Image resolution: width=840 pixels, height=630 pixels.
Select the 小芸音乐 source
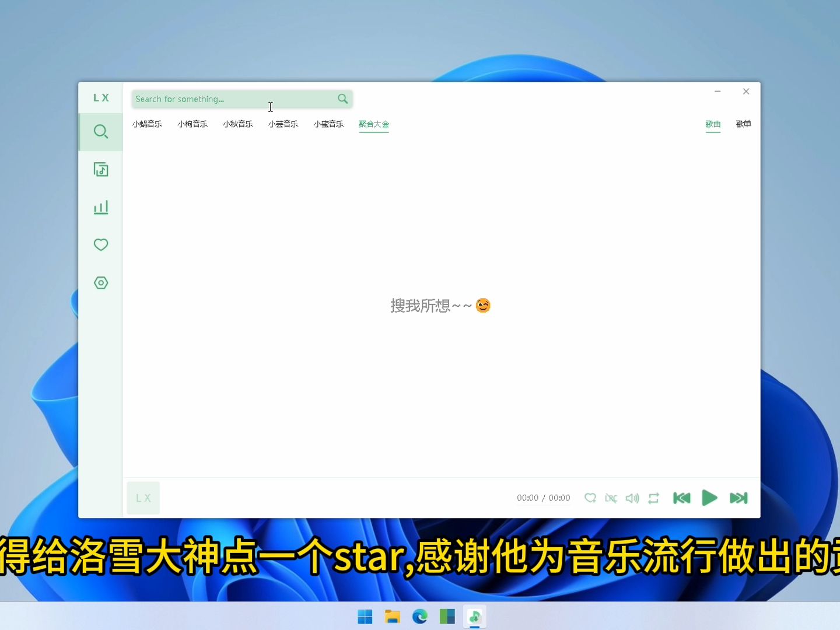coord(283,124)
